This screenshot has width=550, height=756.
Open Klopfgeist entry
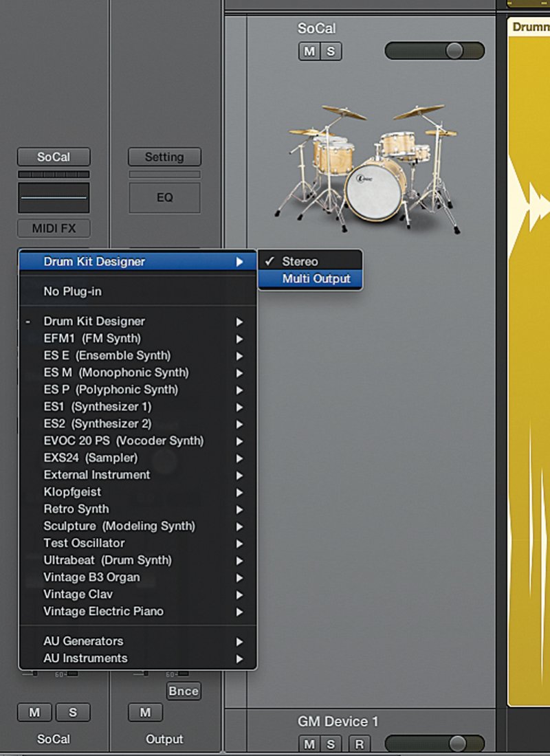137,492
